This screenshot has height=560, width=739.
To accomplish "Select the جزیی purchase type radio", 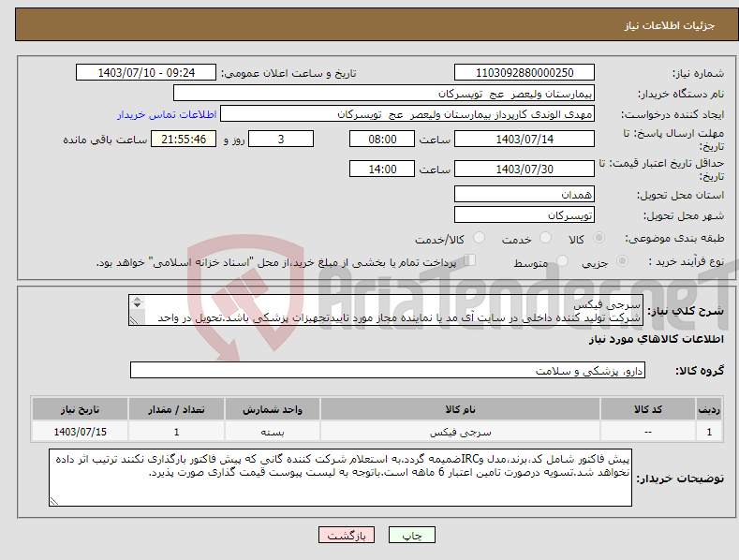I will pos(622,261).
